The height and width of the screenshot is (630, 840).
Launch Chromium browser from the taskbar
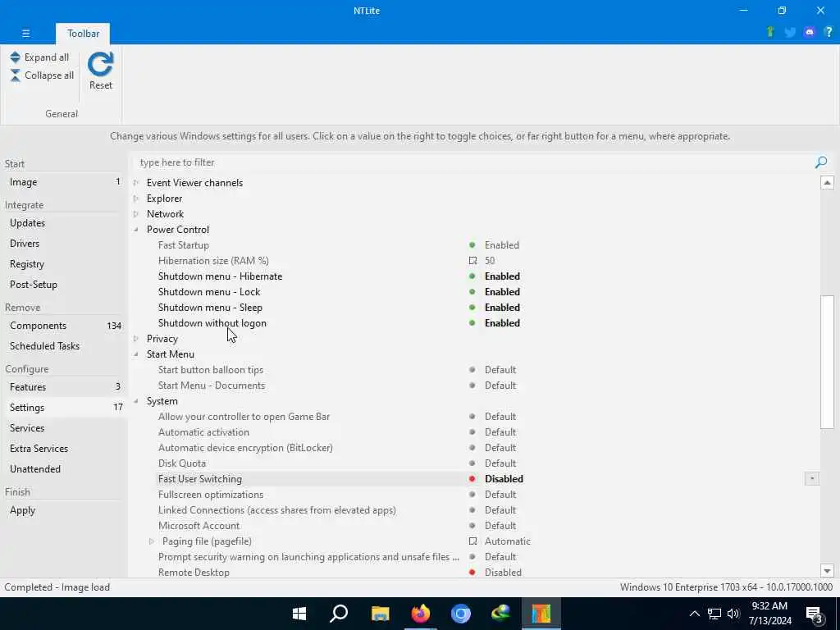click(x=461, y=614)
